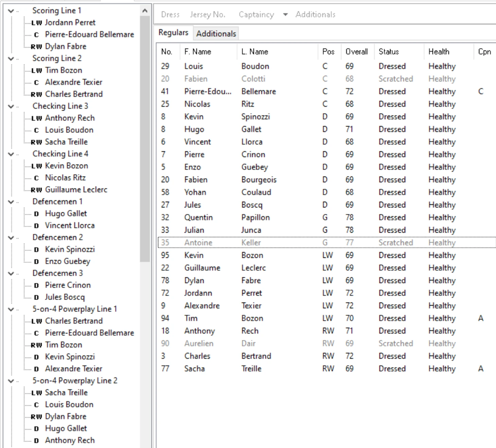The image size is (496, 448).
Task: Click the Jordann Perret roster table row
Action: point(327,293)
